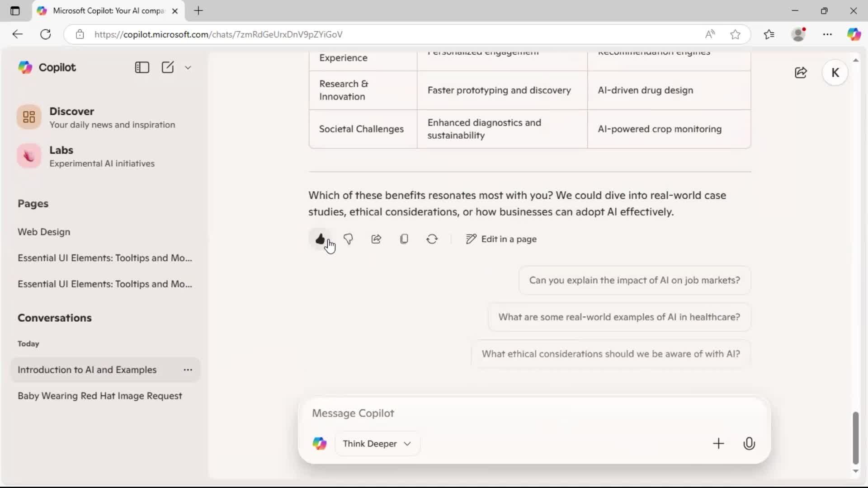Open second Essential UI Elements page
The width and height of the screenshot is (868, 488).
pos(105,284)
